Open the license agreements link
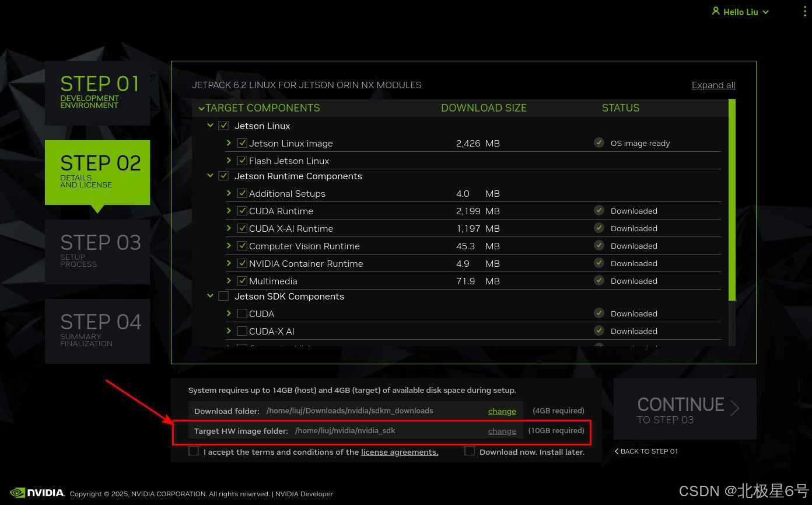812x505 pixels. tap(399, 451)
